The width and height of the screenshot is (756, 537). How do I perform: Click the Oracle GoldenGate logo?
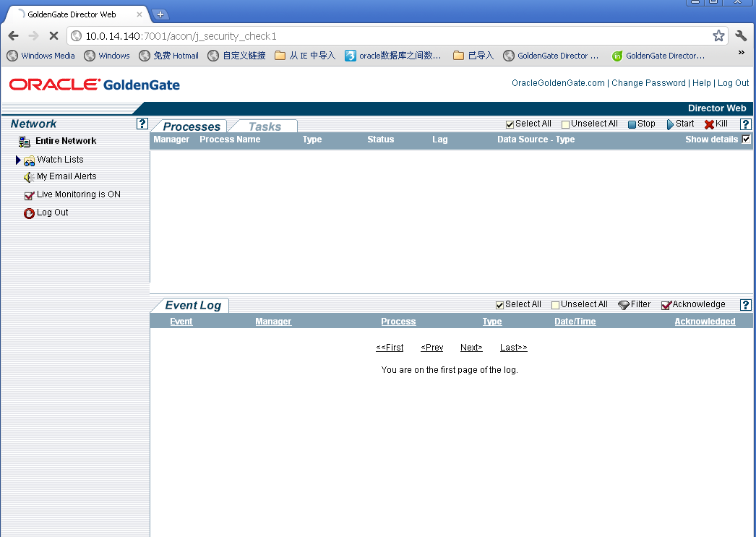click(95, 85)
